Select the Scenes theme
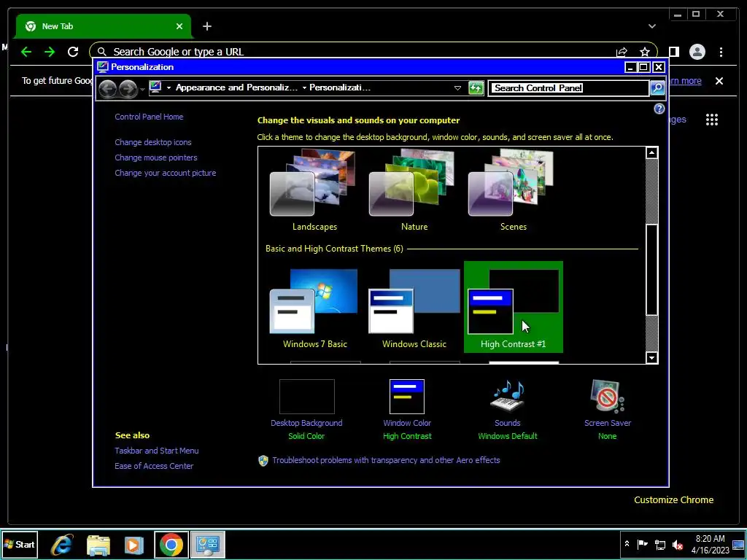 point(513,190)
